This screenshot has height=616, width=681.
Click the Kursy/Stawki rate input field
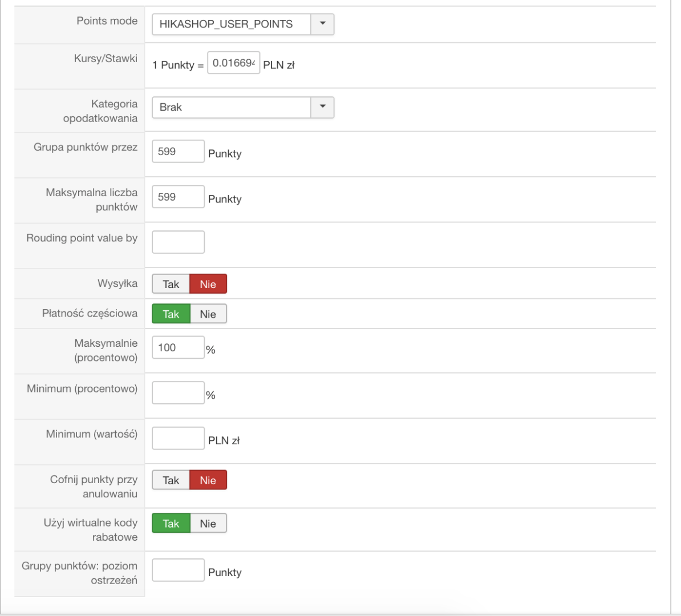click(x=233, y=63)
